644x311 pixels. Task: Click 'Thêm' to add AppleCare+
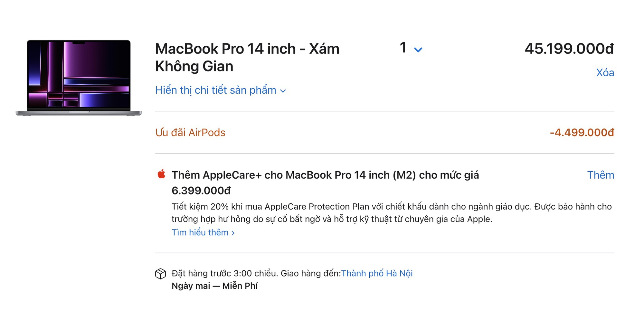(601, 175)
